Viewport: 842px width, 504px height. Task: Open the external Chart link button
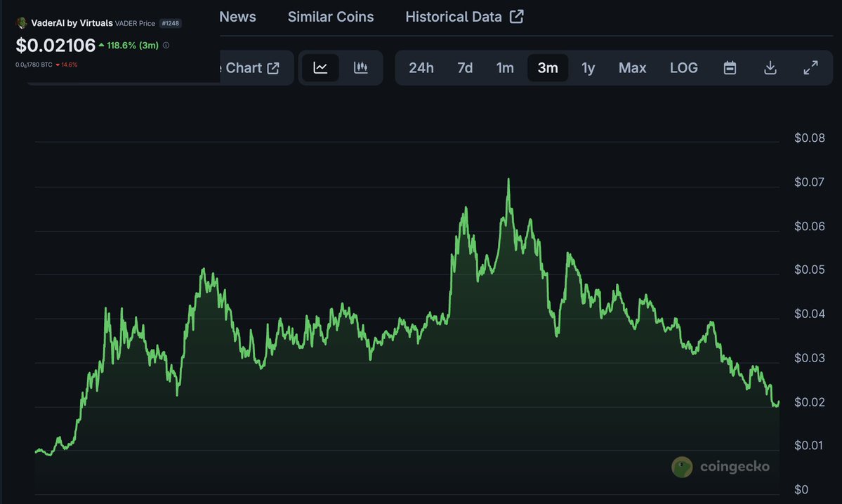252,67
